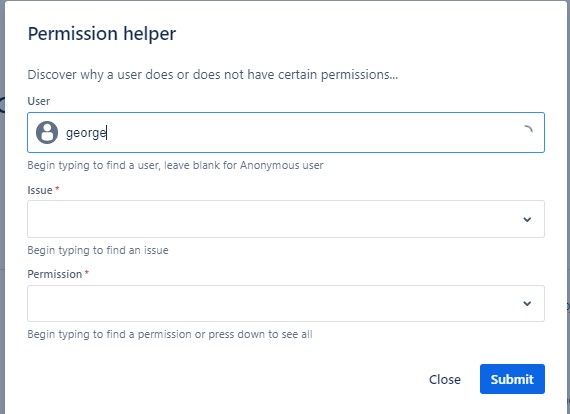Click the User field label
Screen dimensions: 570x414
tap(39, 101)
